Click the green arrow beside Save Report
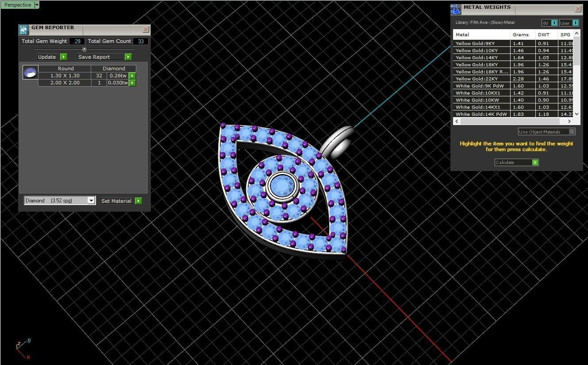 [128, 57]
